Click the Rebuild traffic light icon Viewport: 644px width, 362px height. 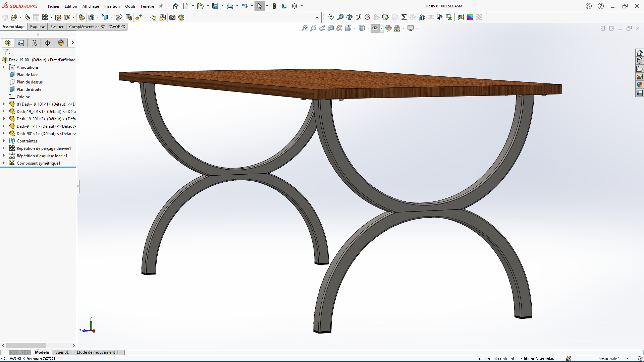(274, 6)
